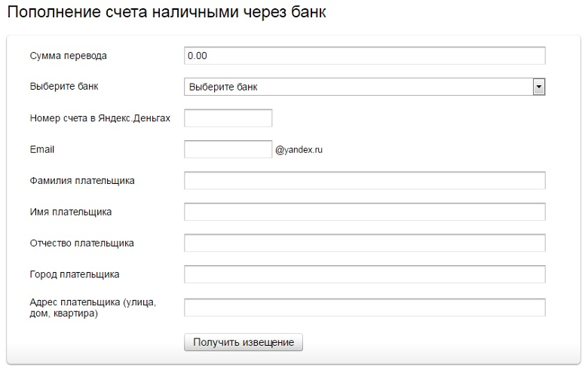588x370 pixels.
Task: Click the Сумма перевода amount field
Action: pyautogui.click(x=365, y=56)
